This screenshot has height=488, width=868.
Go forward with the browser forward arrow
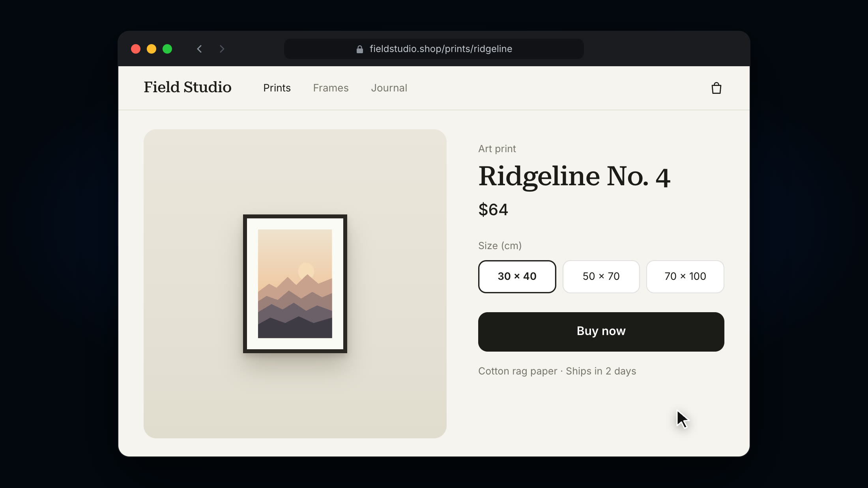tap(222, 49)
